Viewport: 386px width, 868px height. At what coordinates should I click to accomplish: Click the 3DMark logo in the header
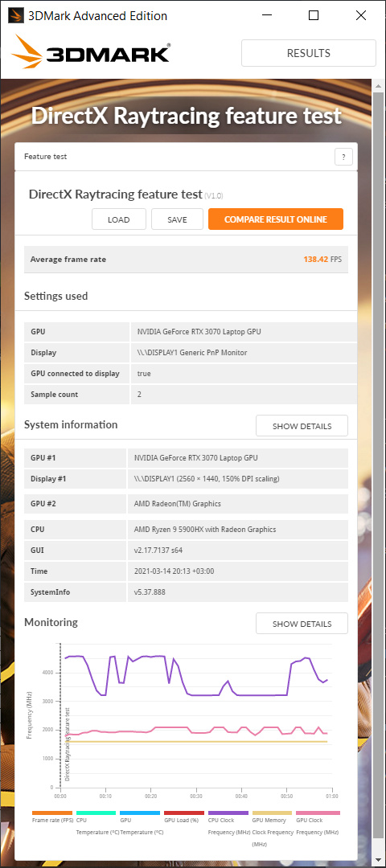92,53
